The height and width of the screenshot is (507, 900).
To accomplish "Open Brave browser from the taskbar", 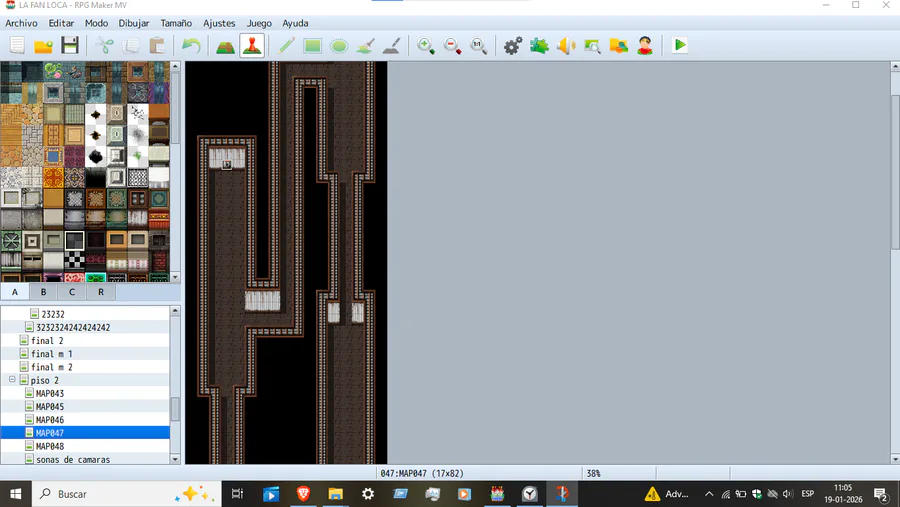I will pyautogui.click(x=304, y=494).
